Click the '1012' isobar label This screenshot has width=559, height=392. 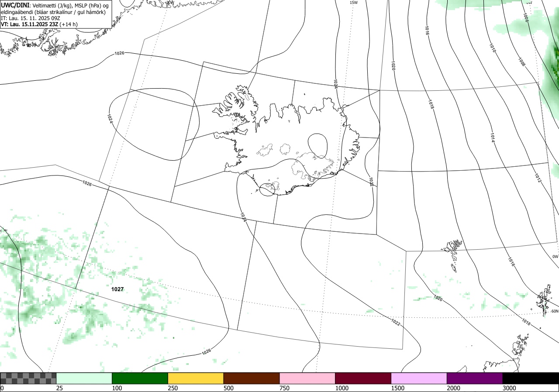[538, 178]
